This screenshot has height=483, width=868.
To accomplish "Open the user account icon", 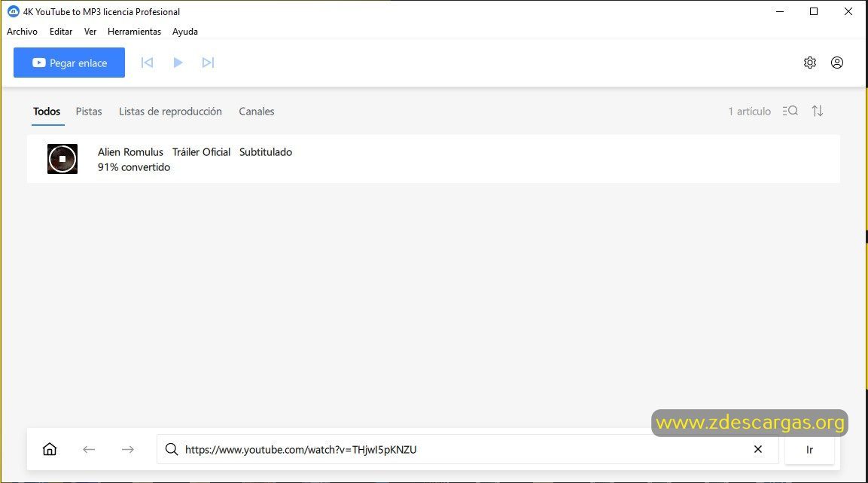I will (837, 63).
